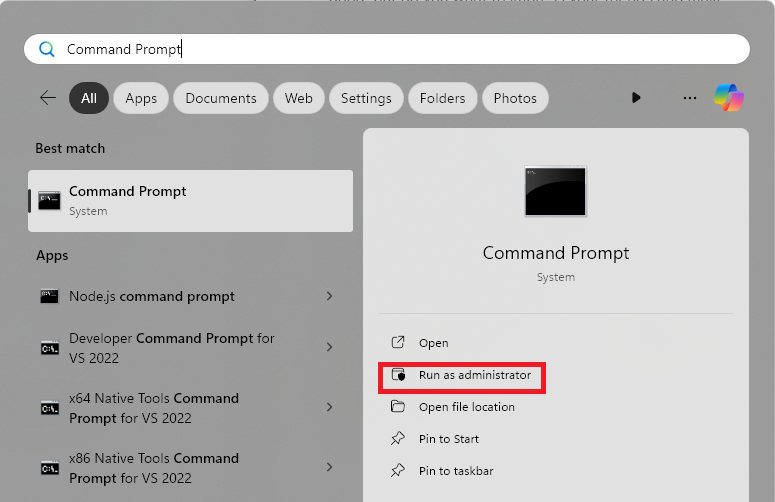775x502 pixels.
Task: Switch to the Documents filter tab
Action: [x=221, y=98]
